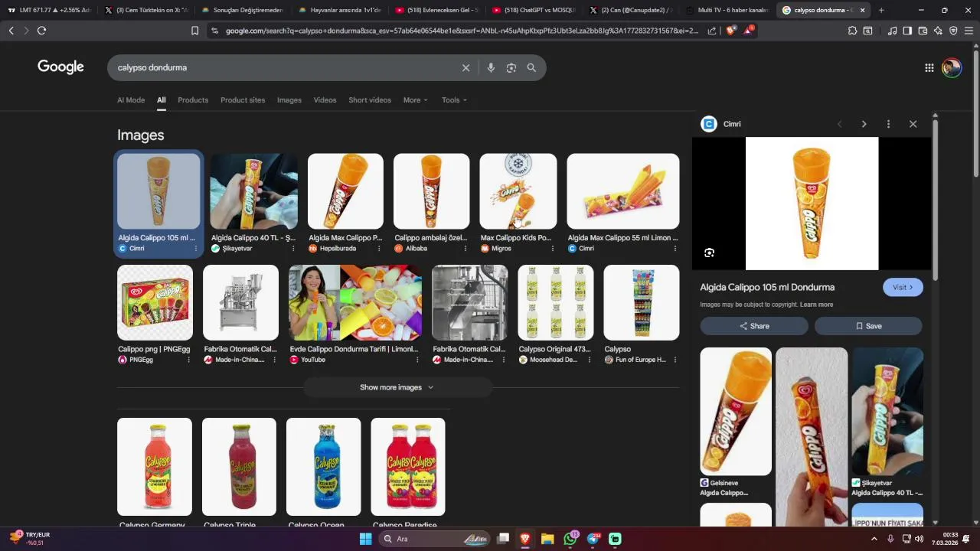This screenshot has width=980, height=551.
Task: Open Google logo homepage link
Action: click(60, 67)
